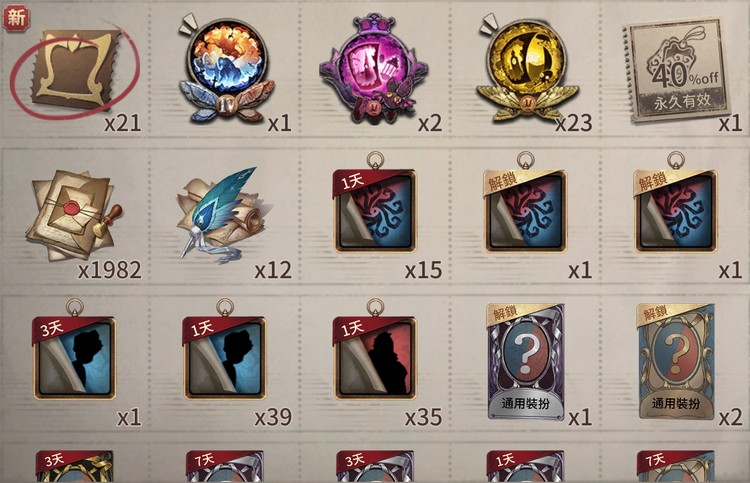Viewport: 750px width, 483px height.
Task: Select the golden orb essence x23
Action: (526, 69)
